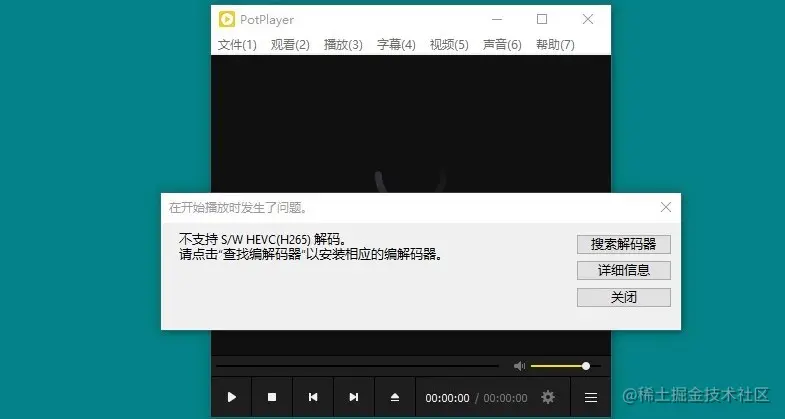Open the settings gear icon
Screen dimensions: 785x419
(x=548, y=397)
